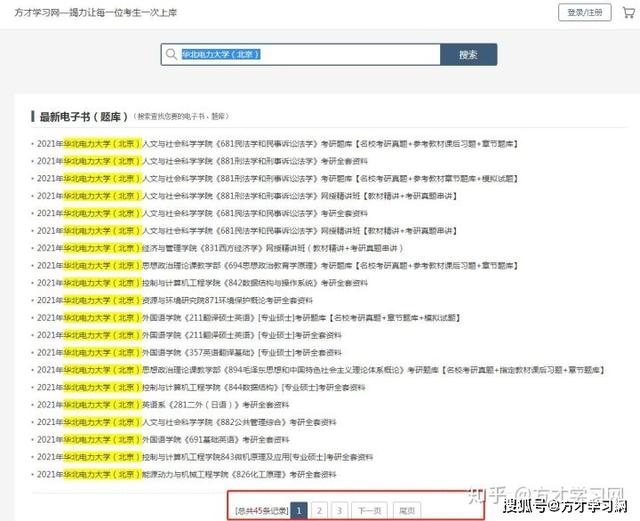Screen dimensions: 640x521
Task: Open 681民法学和民事诉讼法学 考研全套资料 link
Action: click(x=202, y=213)
